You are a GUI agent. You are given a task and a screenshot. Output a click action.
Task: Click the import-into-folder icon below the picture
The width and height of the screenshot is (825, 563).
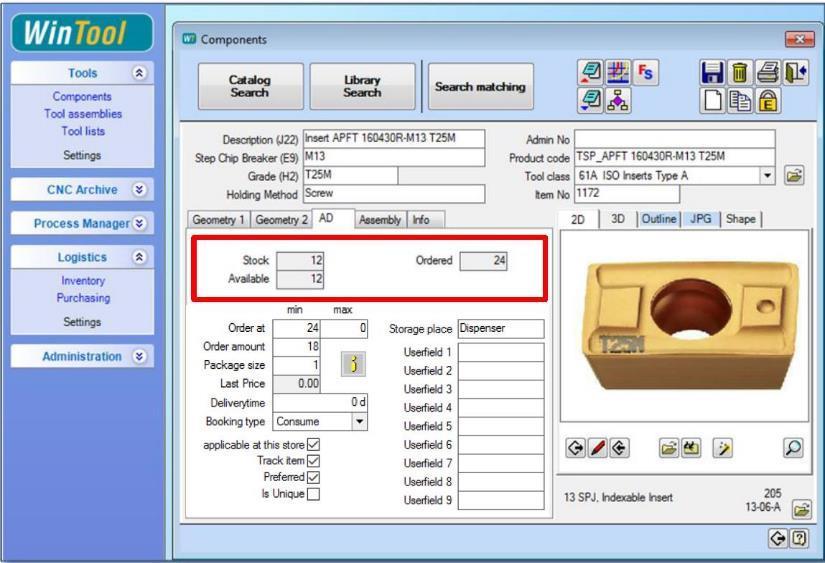click(x=691, y=448)
